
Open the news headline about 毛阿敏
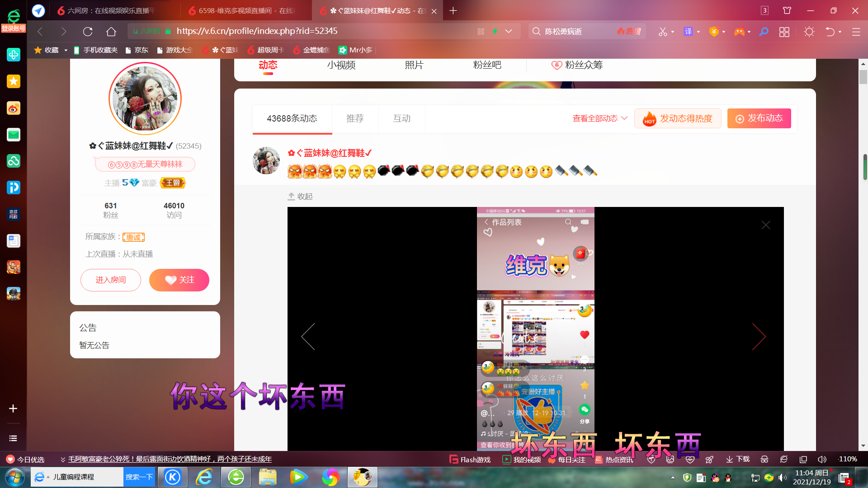pos(170,459)
